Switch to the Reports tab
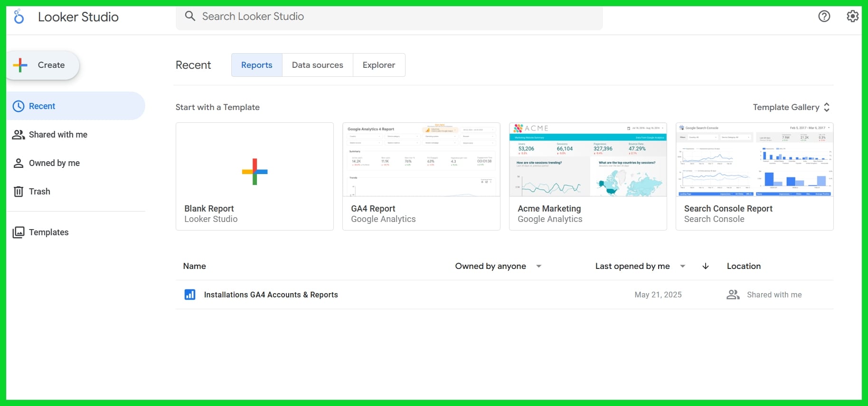This screenshot has width=868, height=406. (x=257, y=65)
